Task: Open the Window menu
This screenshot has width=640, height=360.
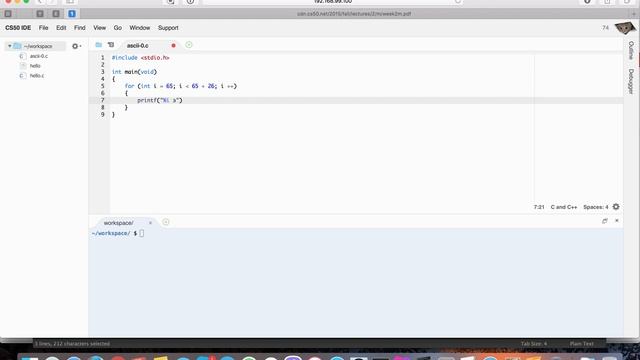Action: (x=140, y=28)
